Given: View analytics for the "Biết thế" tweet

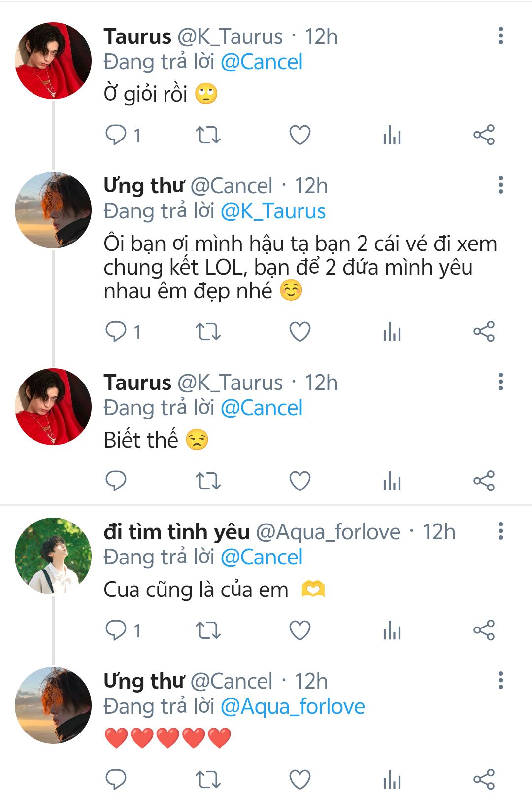Looking at the screenshot, I should [392, 481].
